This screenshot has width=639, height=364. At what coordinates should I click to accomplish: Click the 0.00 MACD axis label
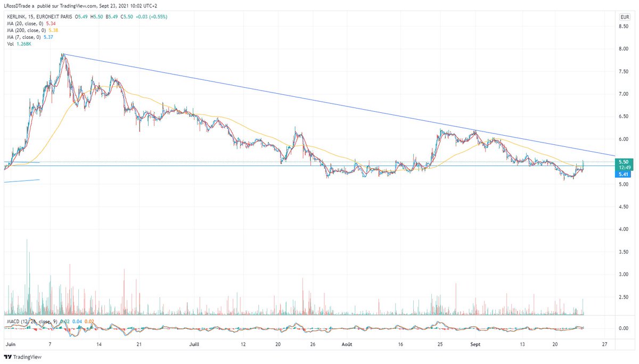624,328
